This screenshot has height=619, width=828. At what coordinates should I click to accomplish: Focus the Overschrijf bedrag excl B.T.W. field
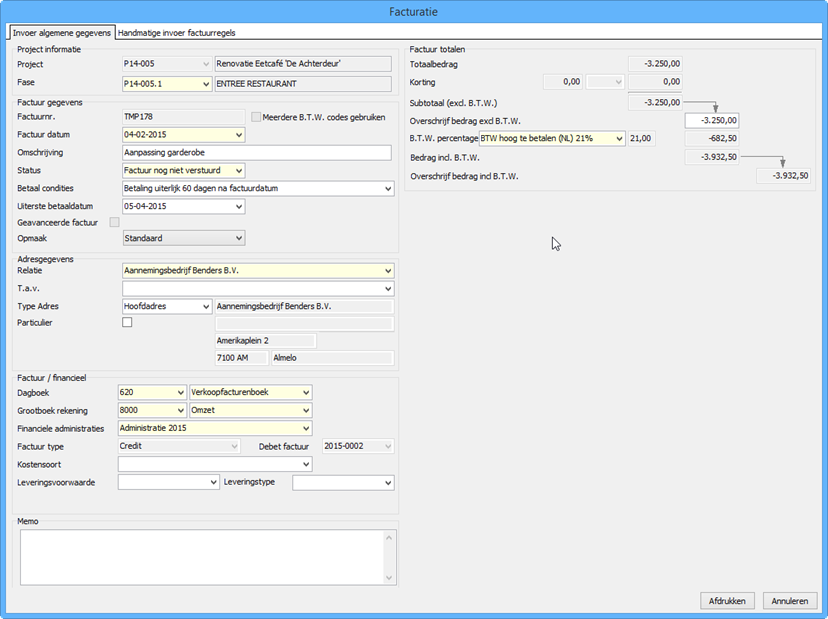[712, 120]
